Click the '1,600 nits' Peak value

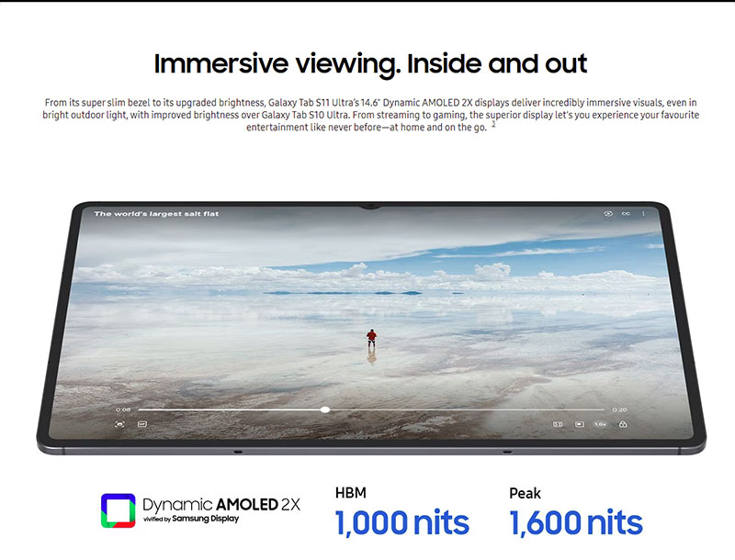point(576,523)
